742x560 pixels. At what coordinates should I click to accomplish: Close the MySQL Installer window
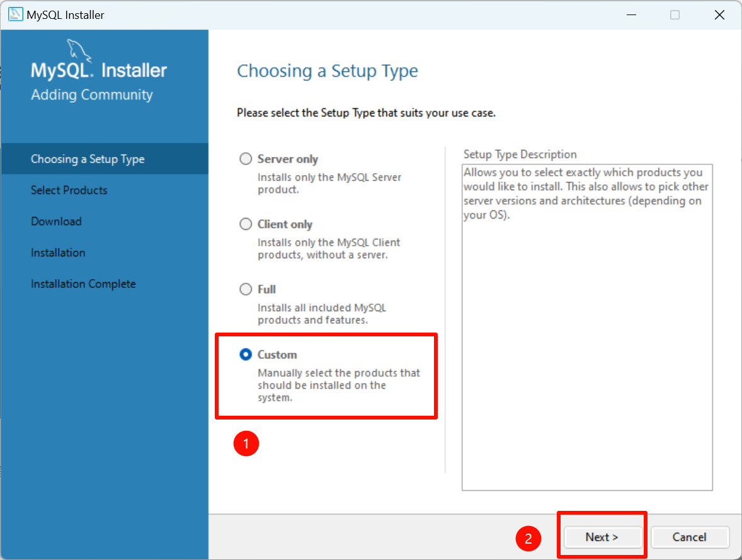point(719,14)
